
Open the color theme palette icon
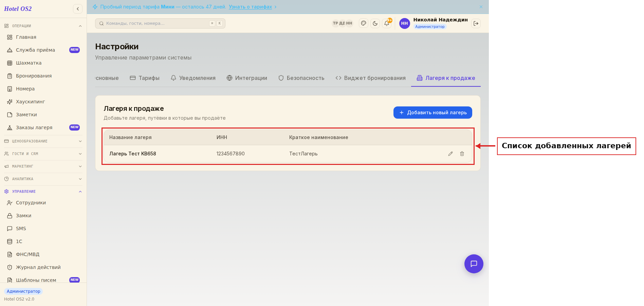364,23
